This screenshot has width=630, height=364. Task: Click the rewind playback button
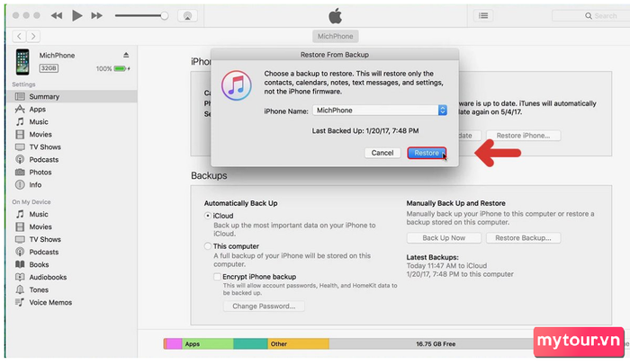point(57,15)
